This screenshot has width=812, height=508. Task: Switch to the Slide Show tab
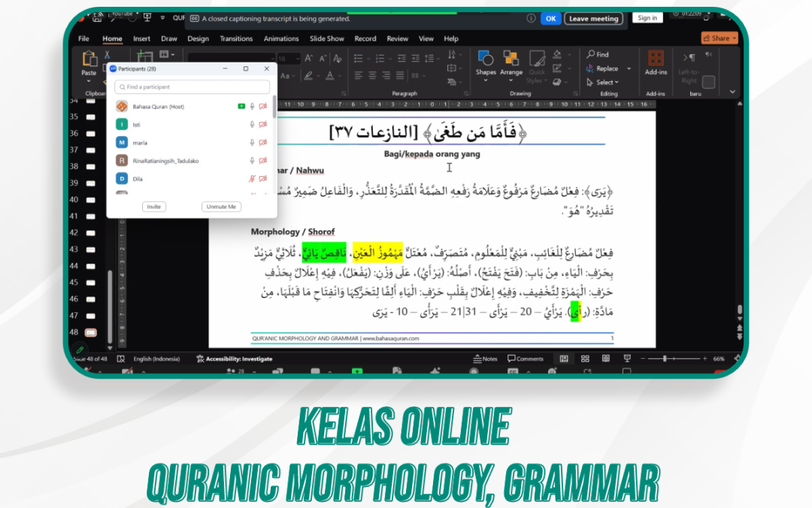327,38
